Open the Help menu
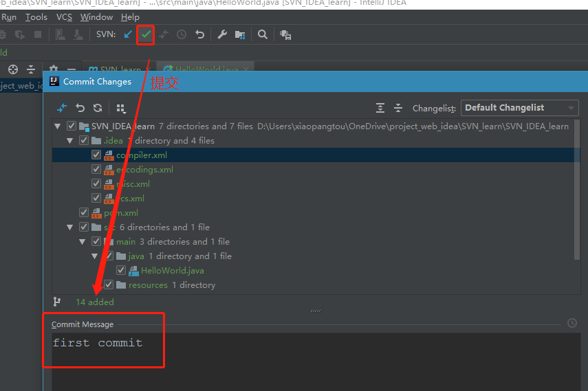 (130, 17)
